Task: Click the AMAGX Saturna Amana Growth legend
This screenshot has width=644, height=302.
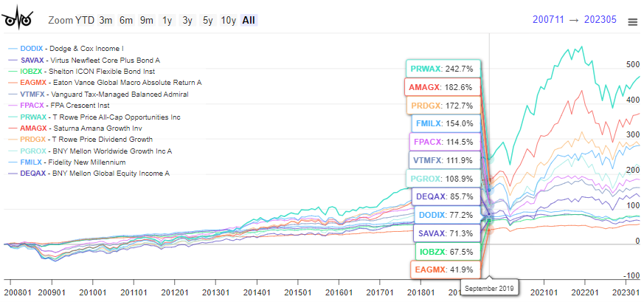Action: tap(85, 128)
